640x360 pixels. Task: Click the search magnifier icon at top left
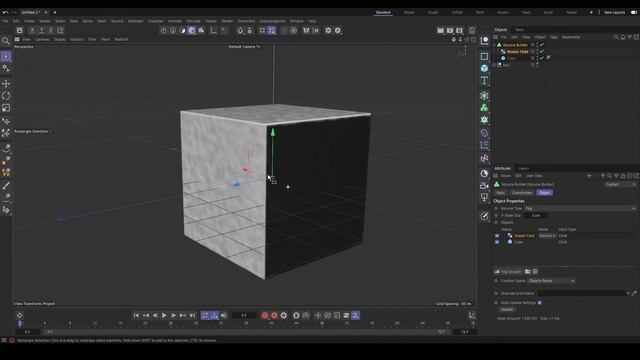pyautogui.click(x=6, y=40)
